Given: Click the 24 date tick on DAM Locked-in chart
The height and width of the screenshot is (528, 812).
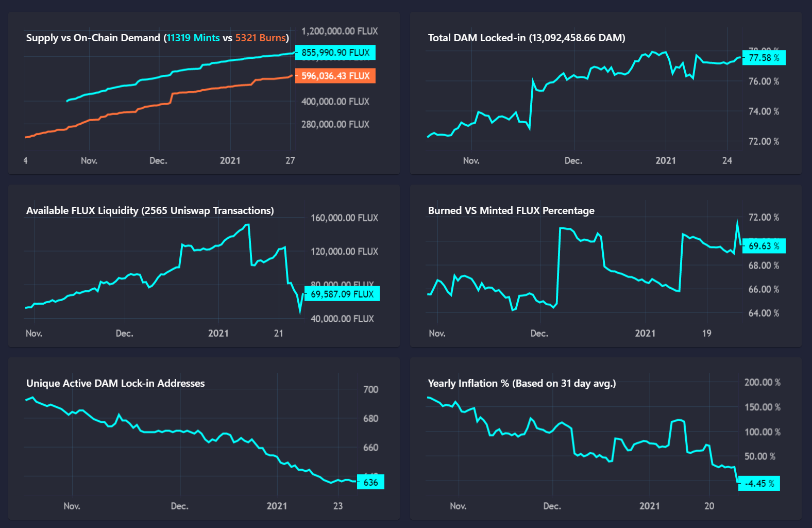Looking at the screenshot, I should click(x=727, y=160).
